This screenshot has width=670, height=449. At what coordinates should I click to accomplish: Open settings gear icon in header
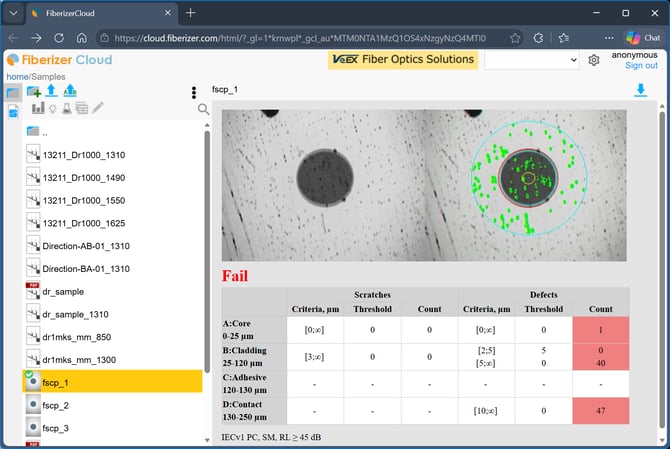click(594, 60)
